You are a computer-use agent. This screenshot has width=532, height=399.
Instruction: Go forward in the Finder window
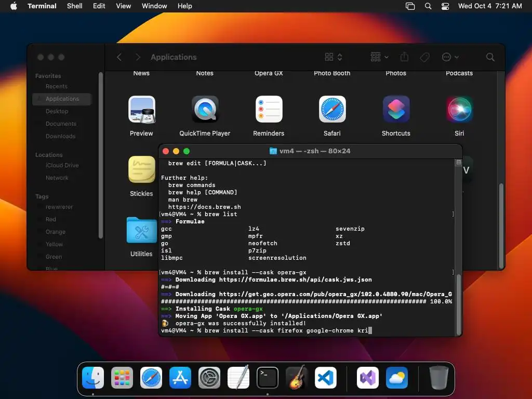pos(138,57)
